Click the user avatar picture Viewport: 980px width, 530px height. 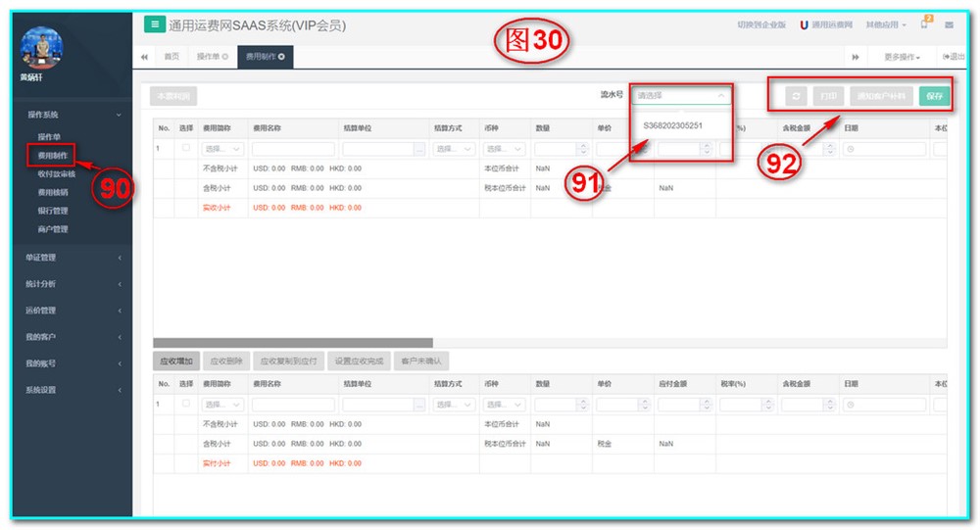pyautogui.click(x=42, y=49)
